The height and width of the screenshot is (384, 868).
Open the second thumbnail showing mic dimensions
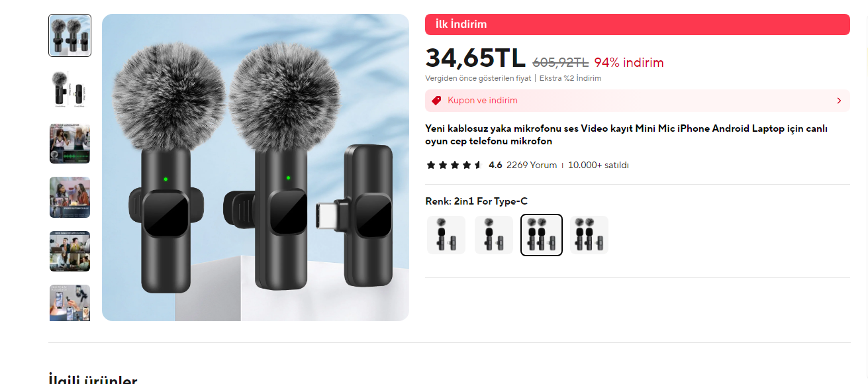pos(70,89)
